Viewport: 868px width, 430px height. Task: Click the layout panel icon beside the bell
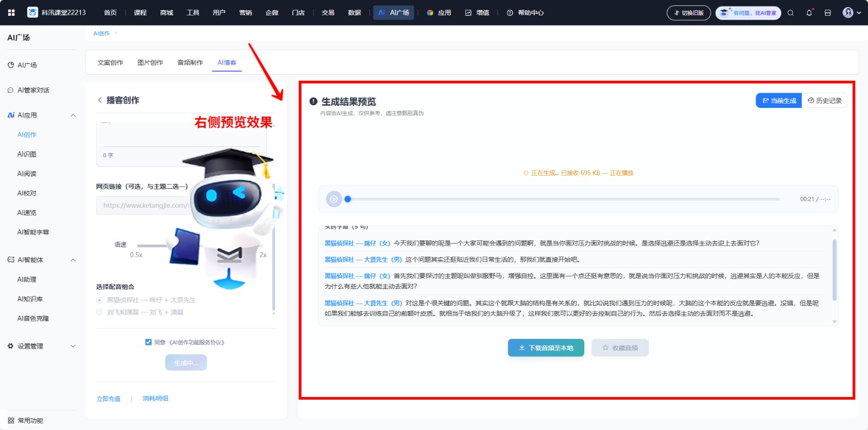coord(828,13)
